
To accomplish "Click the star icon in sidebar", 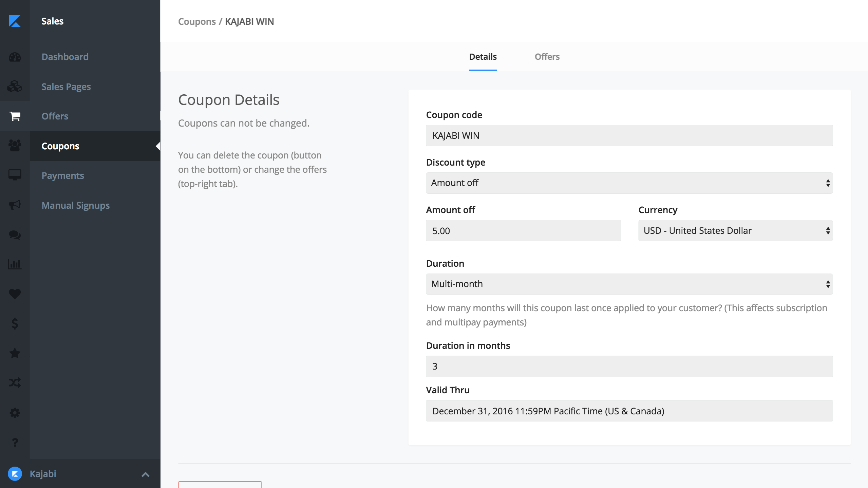I will point(15,353).
